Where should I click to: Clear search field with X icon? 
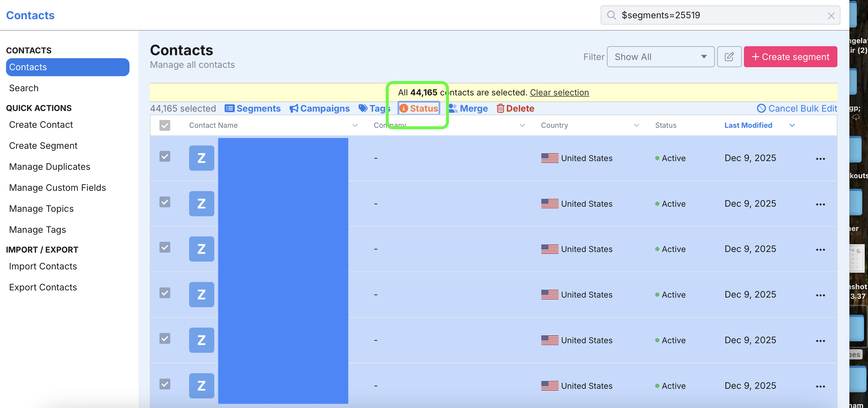(831, 16)
